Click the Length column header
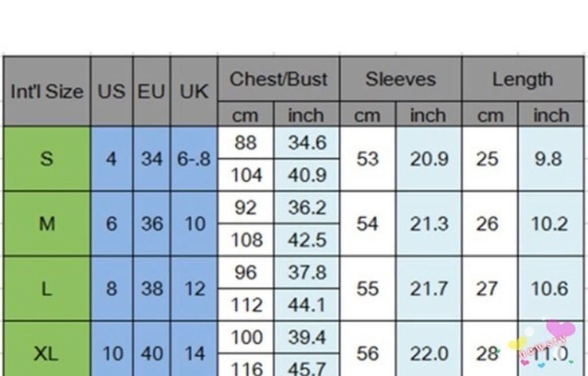This screenshot has height=376, width=588. click(523, 79)
